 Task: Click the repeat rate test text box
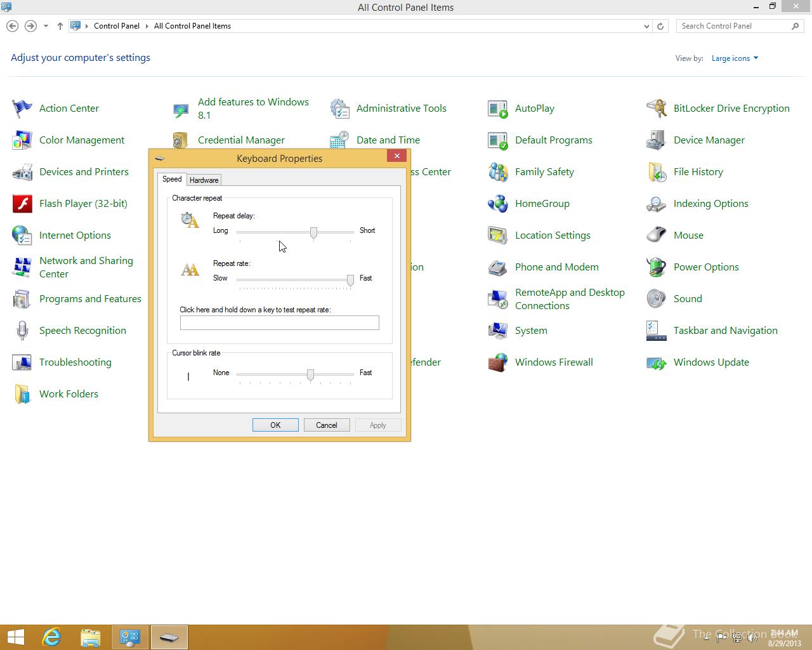[x=280, y=322]
